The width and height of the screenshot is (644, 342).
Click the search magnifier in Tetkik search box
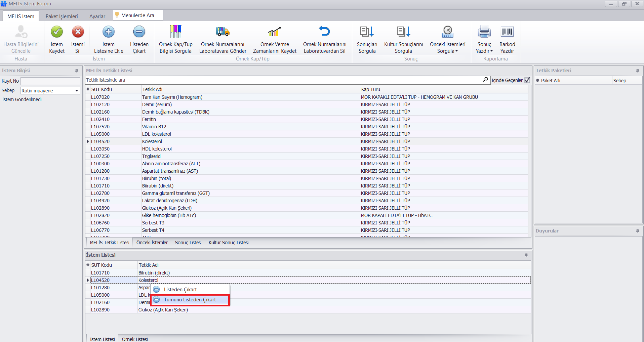point(485,80)
